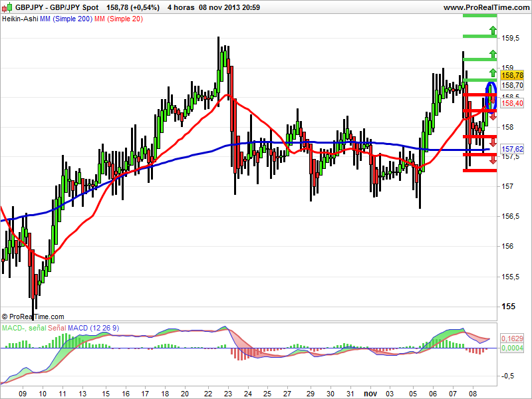Select the top green horizontal target line
Image resolution: width=532 pixels, height=399 pixels.
point(479,17)
